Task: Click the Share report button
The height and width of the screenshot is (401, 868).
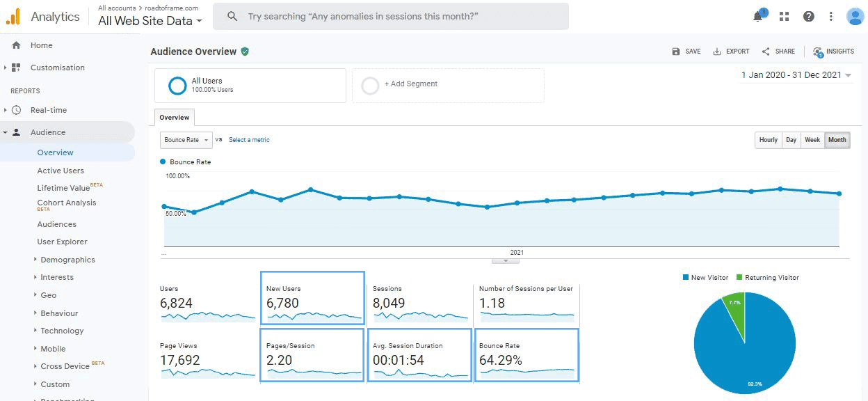Action: pyautogui.click(x=778, y=52)
